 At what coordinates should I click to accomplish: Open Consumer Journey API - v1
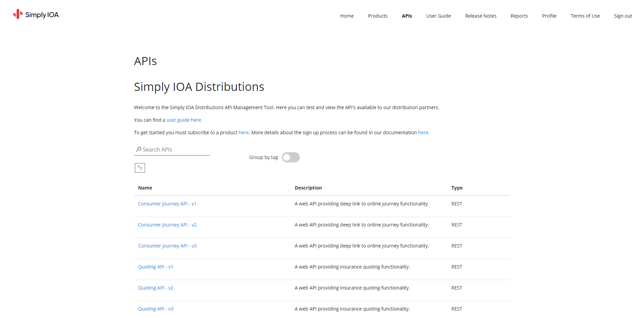pos(167,204)
